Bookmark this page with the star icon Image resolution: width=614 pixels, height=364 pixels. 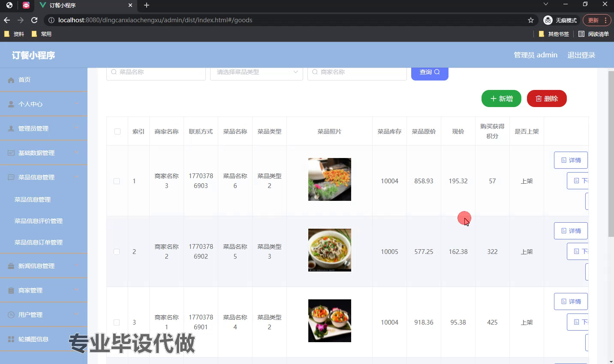(531, 20)
